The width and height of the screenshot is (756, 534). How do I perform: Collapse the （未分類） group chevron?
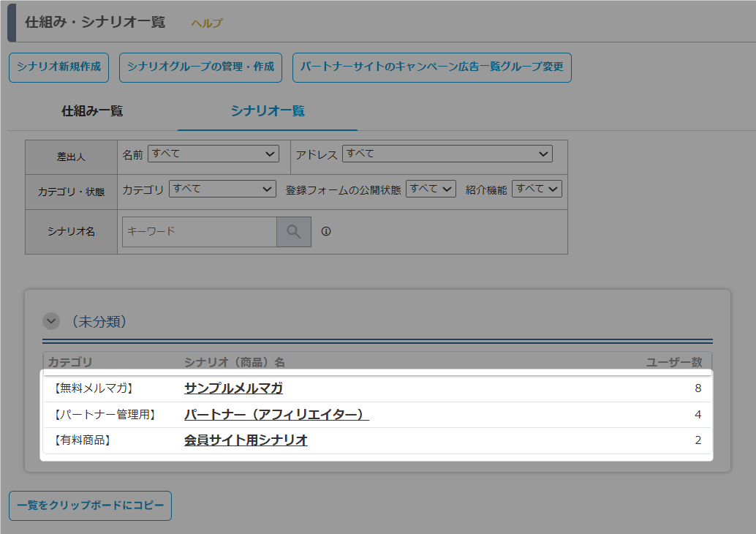click(51, 321)
